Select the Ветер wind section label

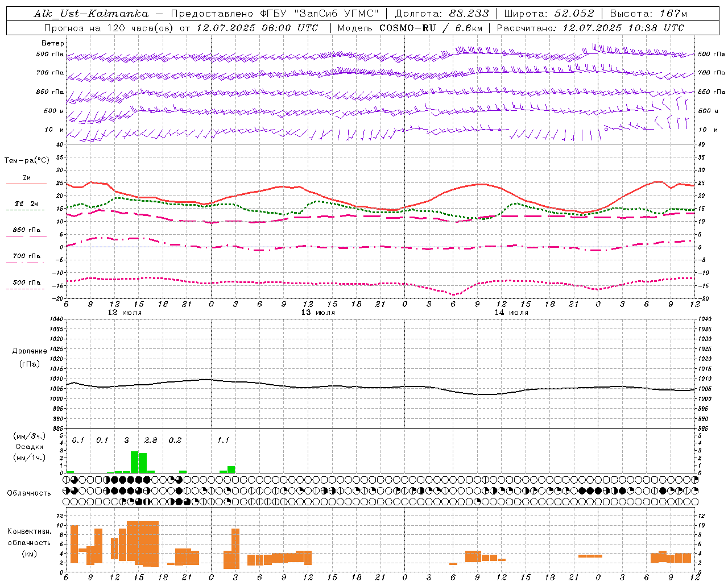click(53, 43)
